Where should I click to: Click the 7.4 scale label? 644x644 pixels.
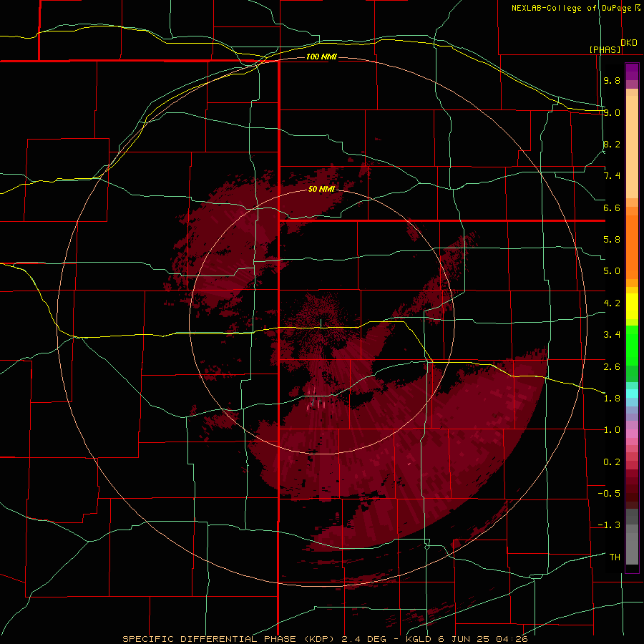click(612, 176)
